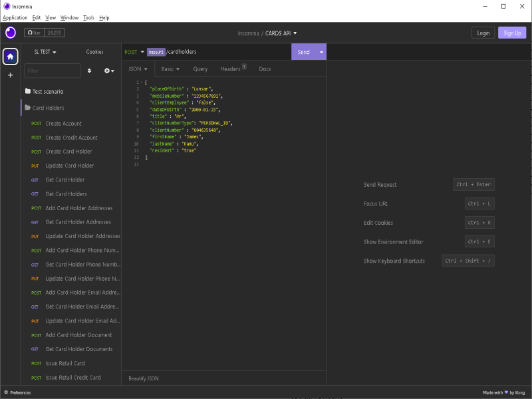The width and height of the screenshot is (532, 399).
Task: Click Show Environment Editor hint text
Action: point(394,242)
